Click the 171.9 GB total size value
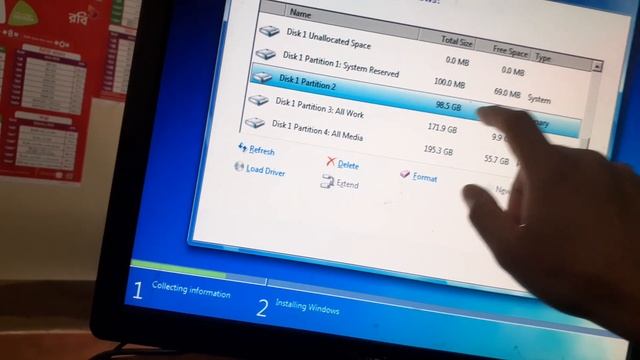 point(442,129)
